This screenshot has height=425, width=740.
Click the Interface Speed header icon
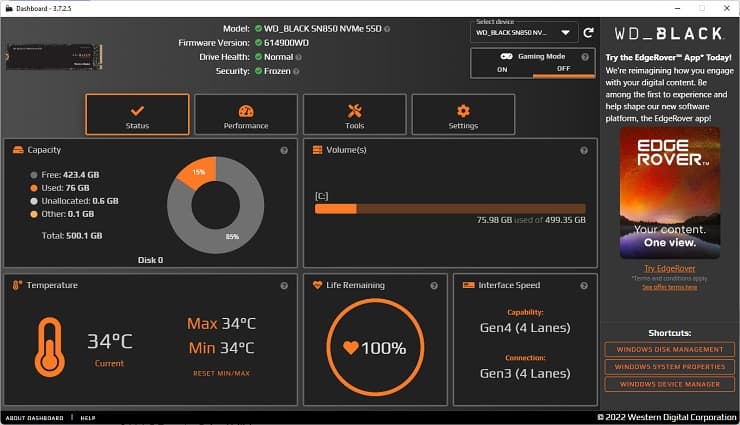click(x=469, y=285)
